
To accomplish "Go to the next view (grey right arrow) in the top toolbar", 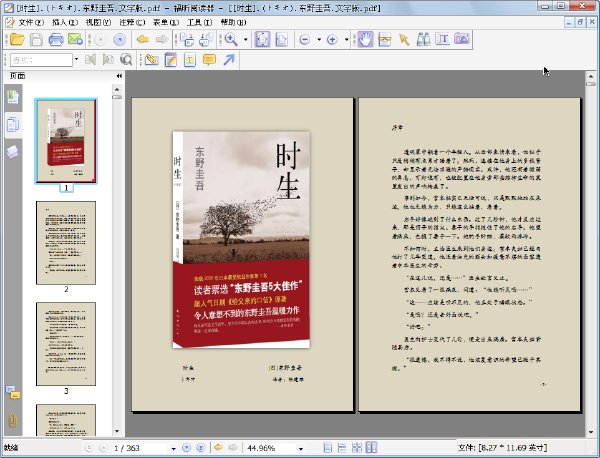I will [x=162, y=39].
